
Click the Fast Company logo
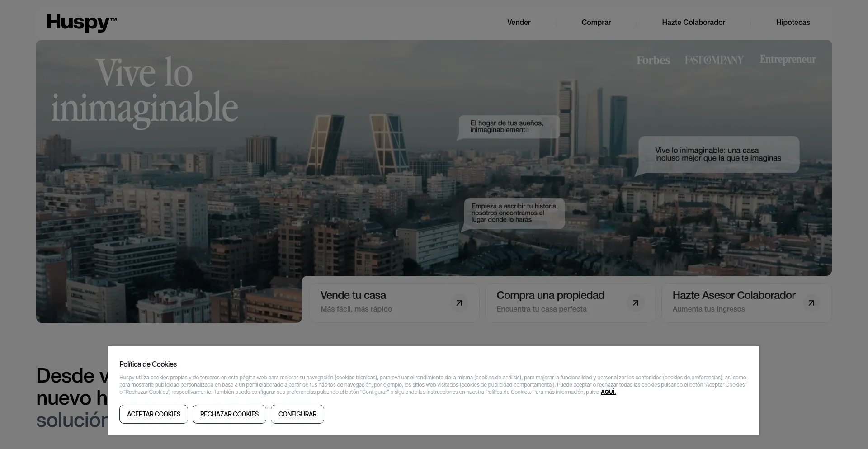click(714, 60)
